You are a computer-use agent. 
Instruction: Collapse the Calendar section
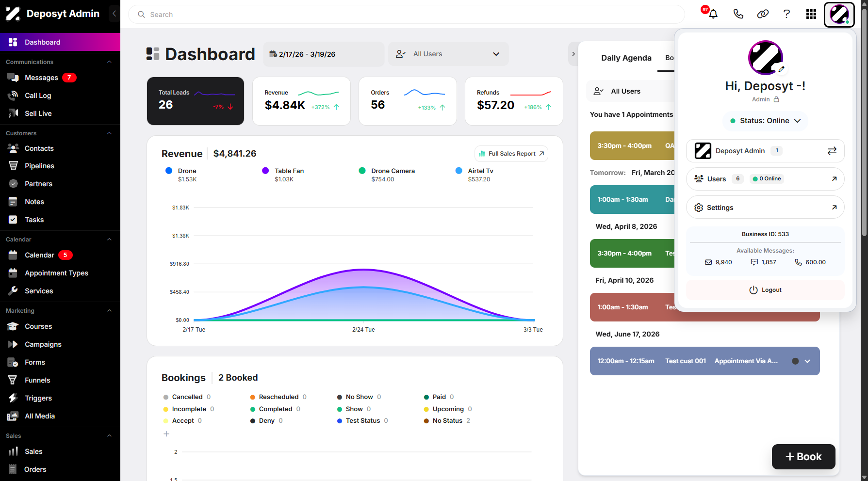click(109, 240)
